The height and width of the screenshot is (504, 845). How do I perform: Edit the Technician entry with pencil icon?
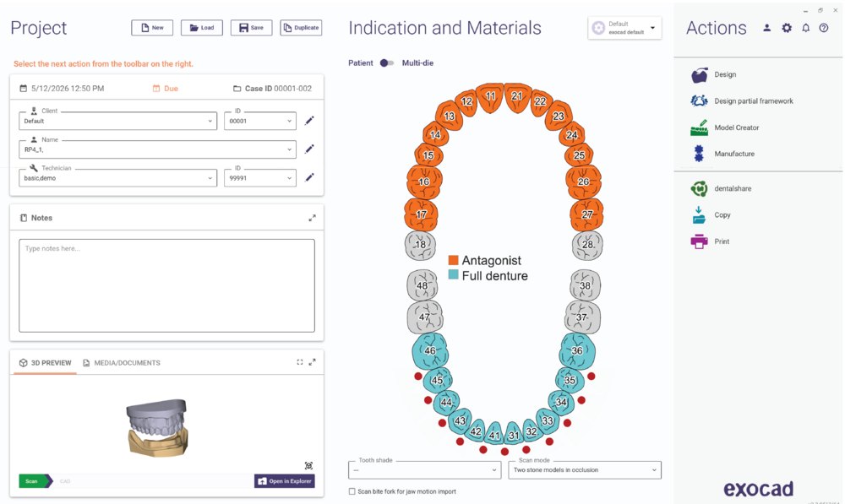309,177
